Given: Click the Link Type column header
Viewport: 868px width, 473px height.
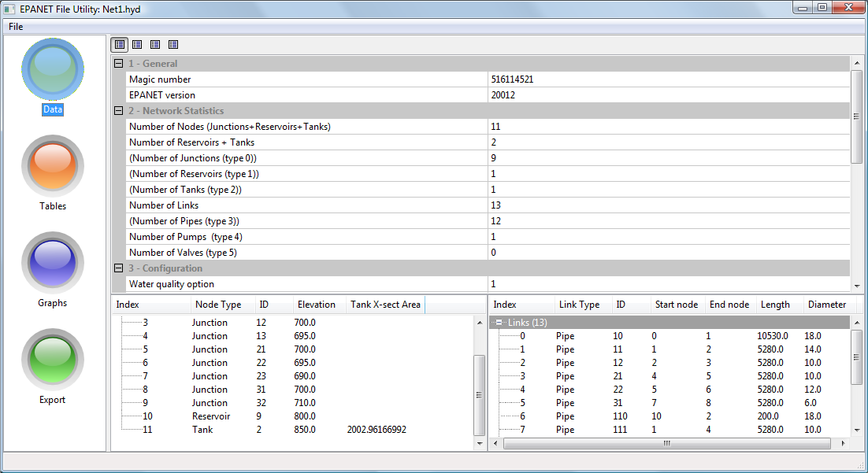Looking at the screenshot, I should 583,305.
